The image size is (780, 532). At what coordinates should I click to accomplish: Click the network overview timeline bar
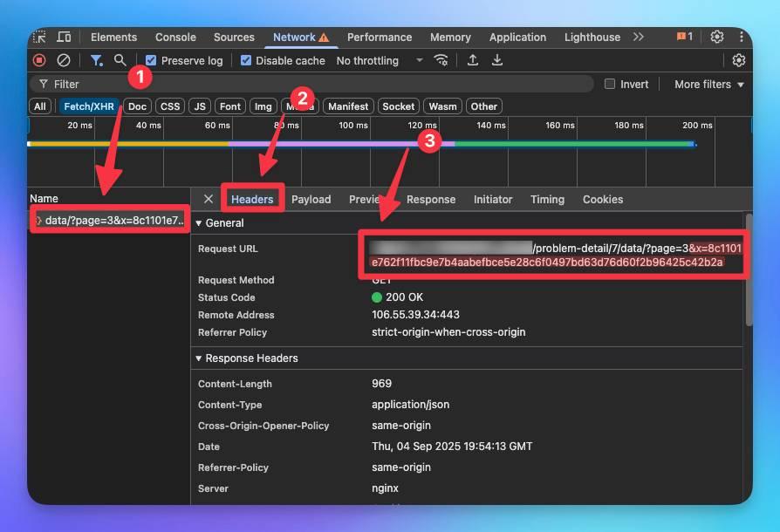click(362, 144)
